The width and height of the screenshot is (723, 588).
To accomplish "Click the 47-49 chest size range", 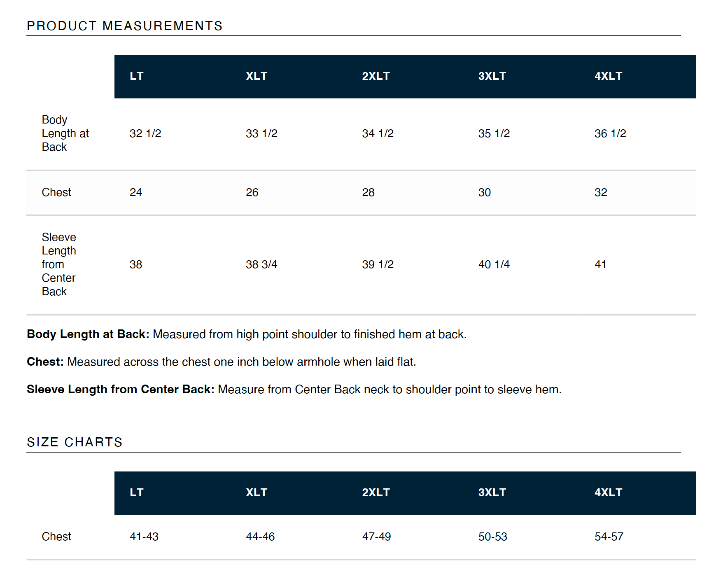I will click(376, 537).
